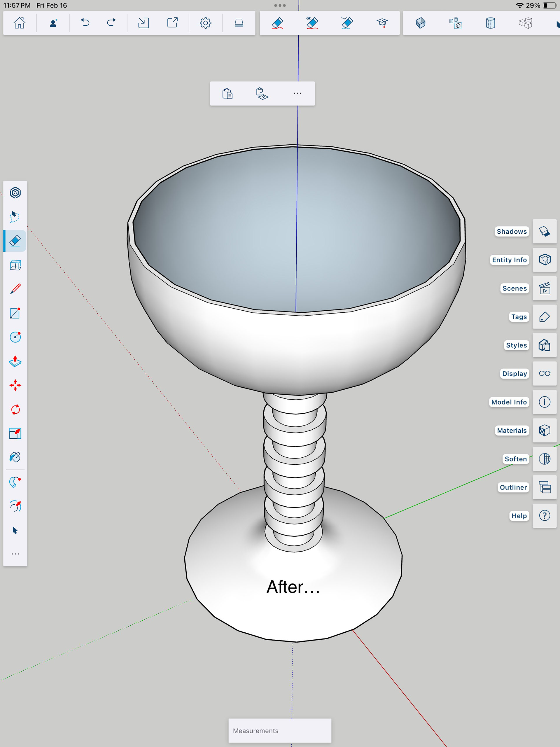The width and height of the screenshot is (560, 747).
Task: Choose the standard Eraser mode
Action: [x=277, y=23]
